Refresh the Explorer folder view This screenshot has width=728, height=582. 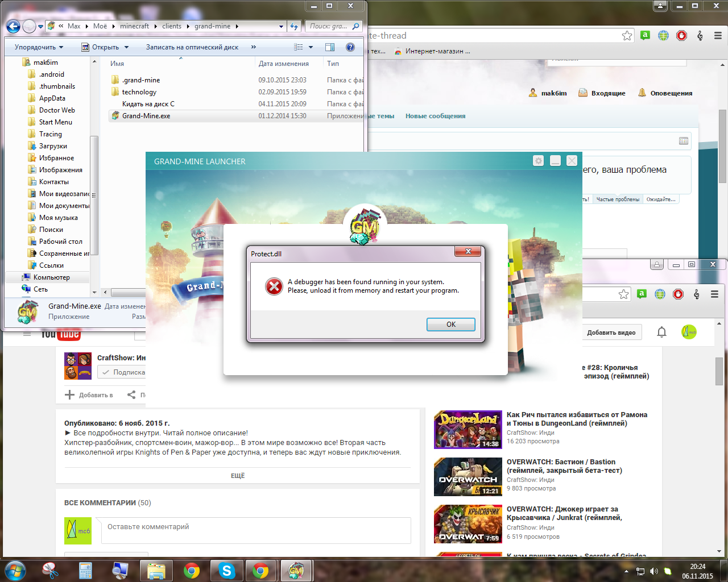pos(294,26)
